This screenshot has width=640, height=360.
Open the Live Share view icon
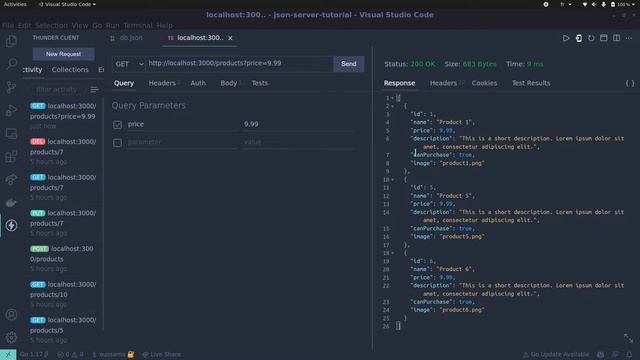[11, 179]
